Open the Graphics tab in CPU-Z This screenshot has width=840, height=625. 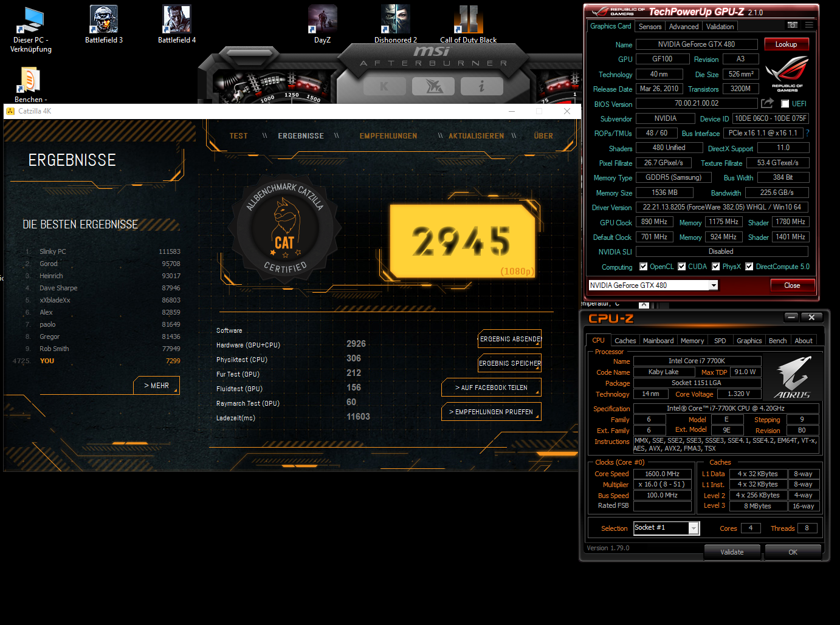pos(749,341)
